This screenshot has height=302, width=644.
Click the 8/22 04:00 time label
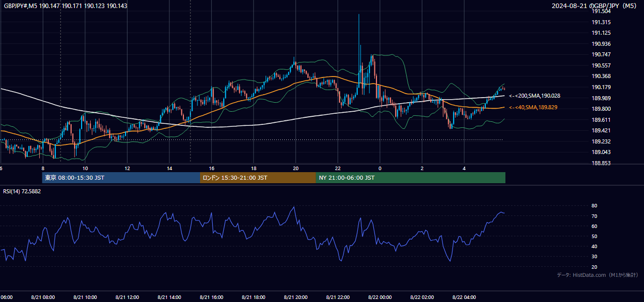(x=464, y=297)
